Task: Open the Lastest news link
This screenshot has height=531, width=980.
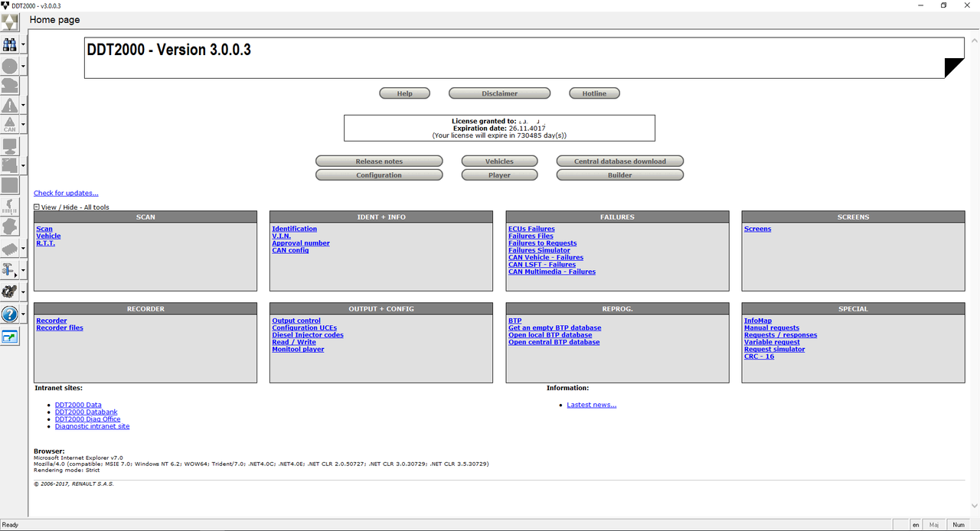Action: pyautogui.click(x=591, y=405)
